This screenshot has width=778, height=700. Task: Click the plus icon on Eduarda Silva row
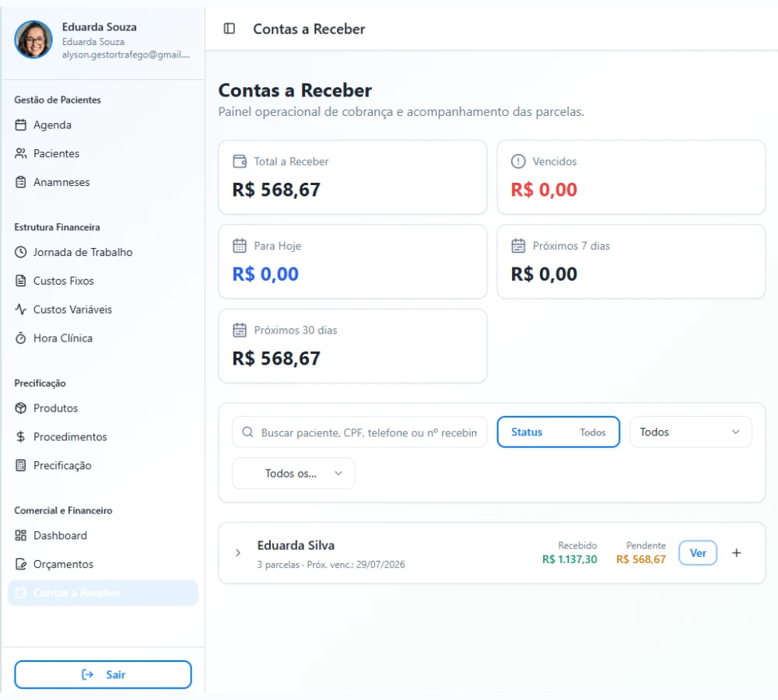coord(736,553)
